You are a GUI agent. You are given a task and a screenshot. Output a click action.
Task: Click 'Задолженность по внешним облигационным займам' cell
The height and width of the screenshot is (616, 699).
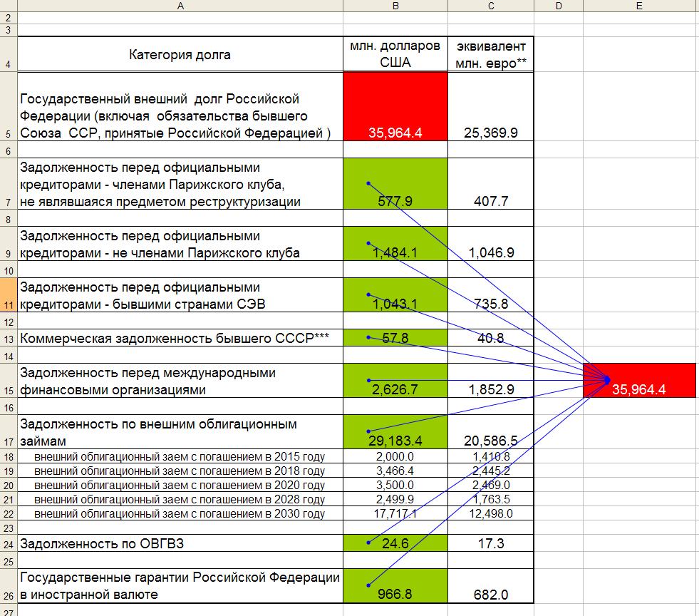pyautogui.click(x=180, y=432)
